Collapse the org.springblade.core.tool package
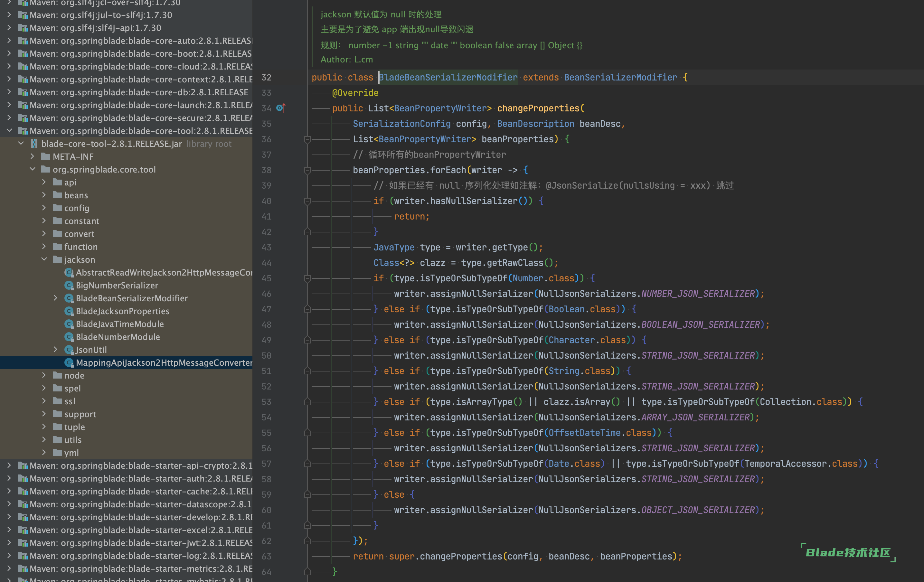 (33, 170)
